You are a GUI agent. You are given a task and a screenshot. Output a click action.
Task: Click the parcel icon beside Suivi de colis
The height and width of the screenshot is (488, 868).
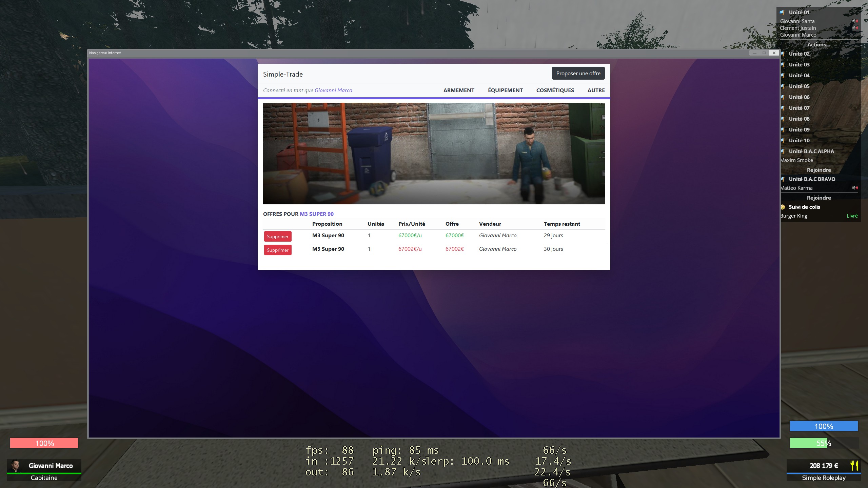click(x=783, y=207)
